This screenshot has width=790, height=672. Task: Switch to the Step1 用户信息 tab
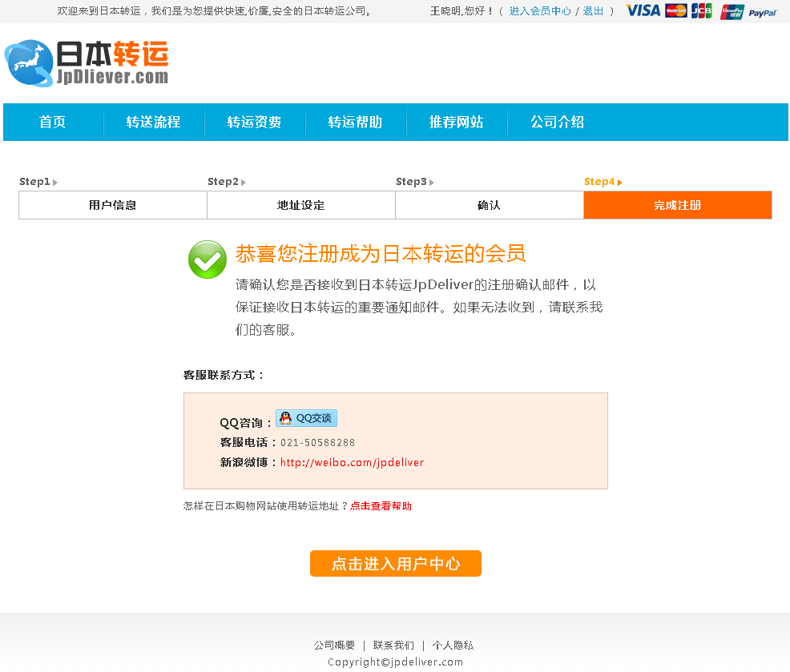click(x=112, y=205)
